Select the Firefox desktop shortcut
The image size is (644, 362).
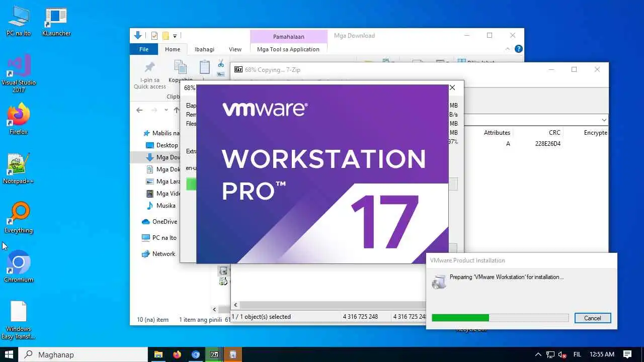[19, 119]
